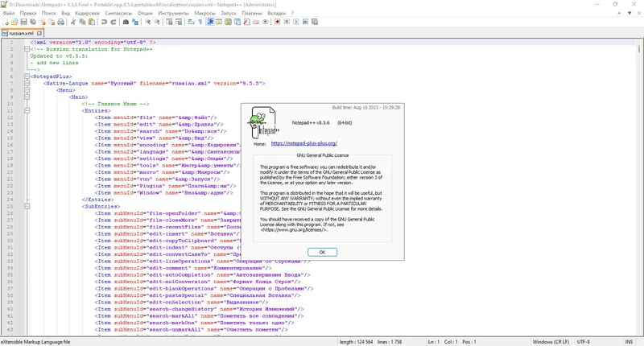Viewport: 644px width, 346px height.
Task: Print the document using printer icon
Action: (61, 22)
